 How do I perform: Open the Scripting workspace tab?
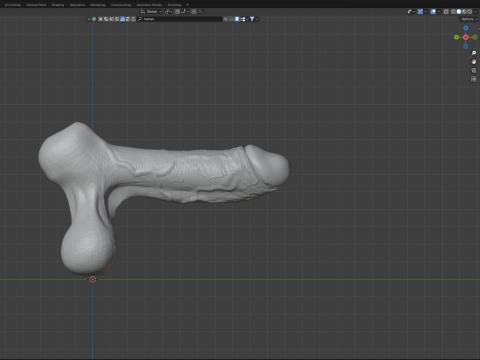tap(174, 5)
